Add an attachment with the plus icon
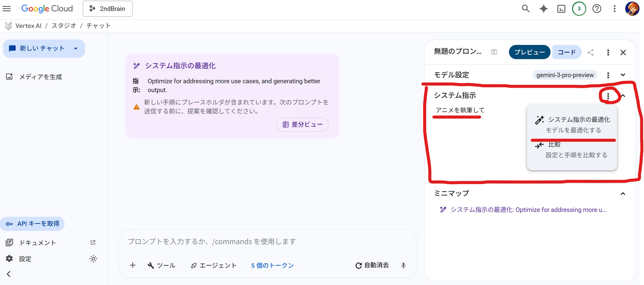644x285 pixels. (132, 265)
